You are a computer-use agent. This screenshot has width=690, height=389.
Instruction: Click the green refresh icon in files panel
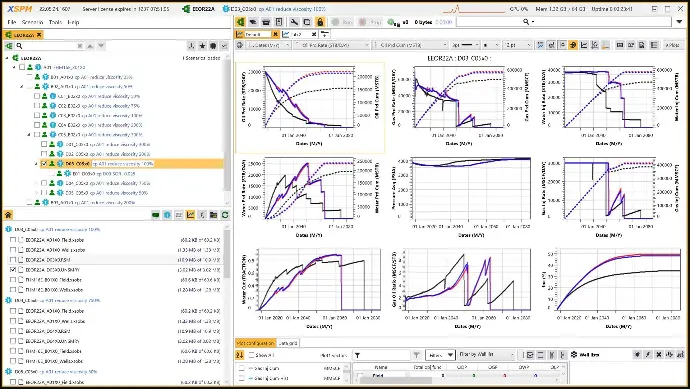[x=225, y=215]
